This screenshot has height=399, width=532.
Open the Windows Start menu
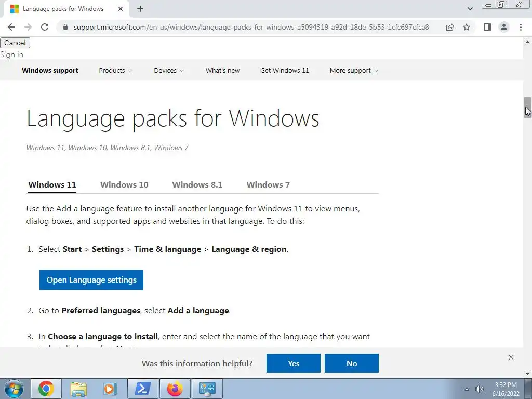[x=14, y=389]
